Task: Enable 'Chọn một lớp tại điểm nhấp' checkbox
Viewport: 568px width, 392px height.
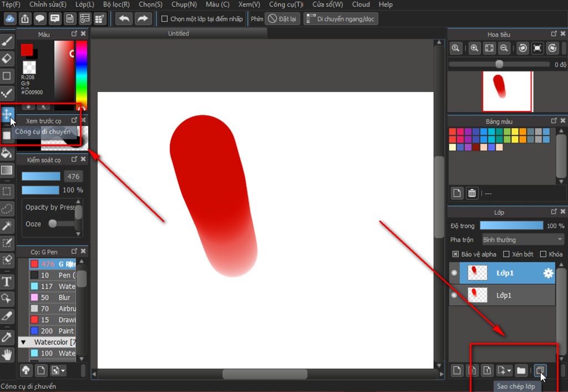Action: [x=164, y=18]
